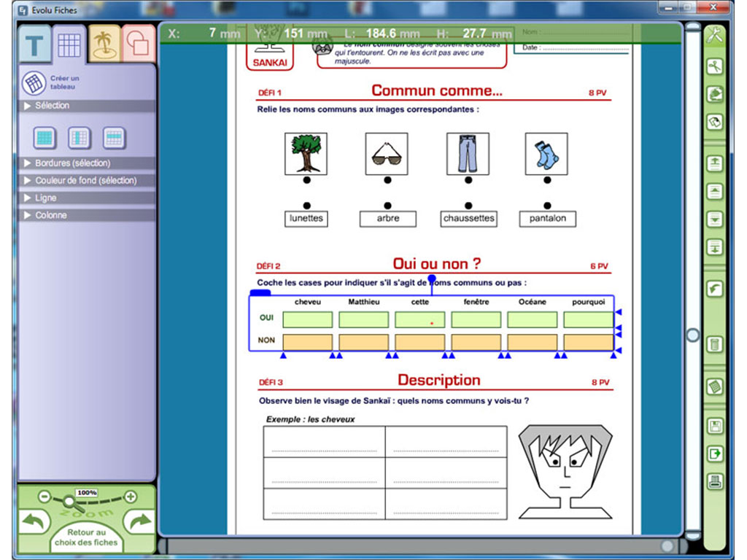Image resolution: width=747 pixels, height=560 pixels.
Task: Expand the Ligne section
Action: coord(86,198)
